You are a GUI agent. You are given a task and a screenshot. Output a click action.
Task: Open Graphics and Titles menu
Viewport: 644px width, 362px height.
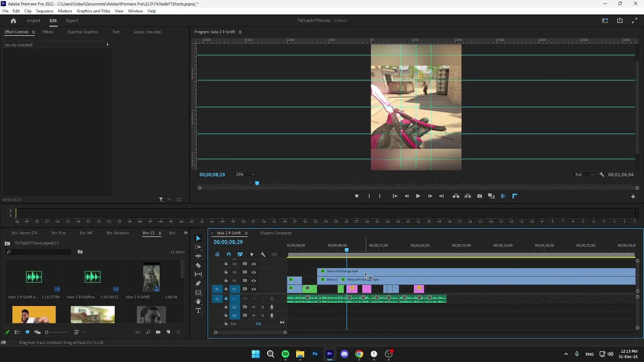click(94, 11)
